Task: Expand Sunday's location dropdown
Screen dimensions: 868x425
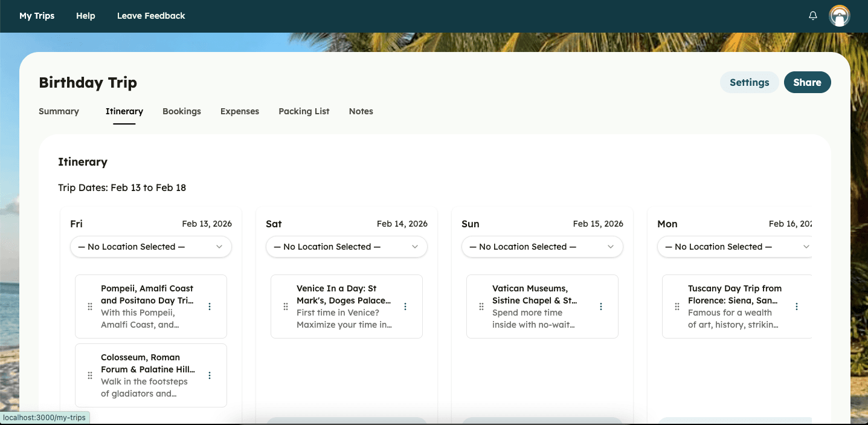Action: click(x=542, y=247)
